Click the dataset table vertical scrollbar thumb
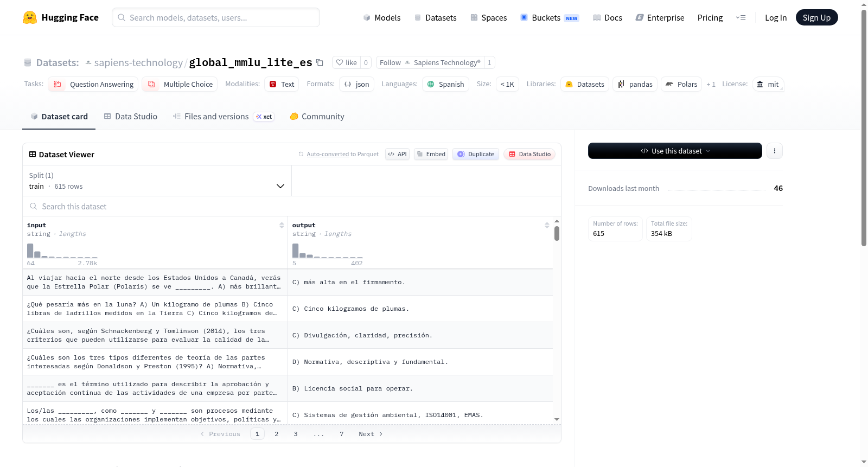Screen dimensions: 868x467 557,234
